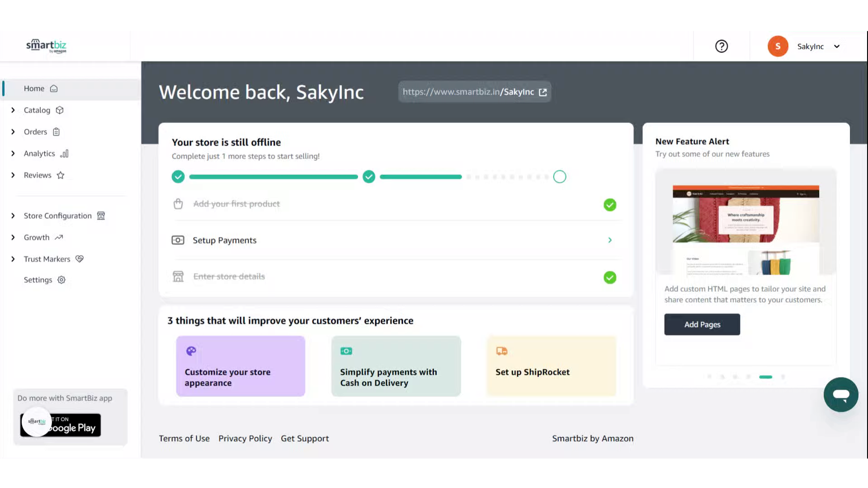
Task: Click Smartbiz by Amazon footer text
Action: 593,438
